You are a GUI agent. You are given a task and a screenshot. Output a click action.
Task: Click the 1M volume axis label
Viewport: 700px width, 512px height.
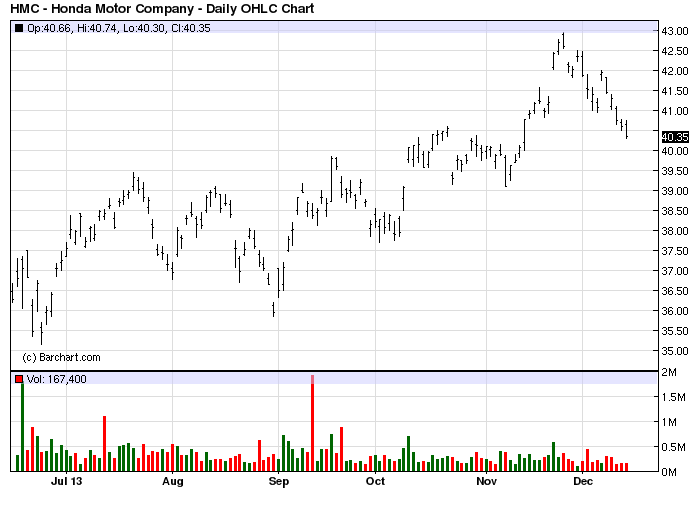click(x=669, y=422)
